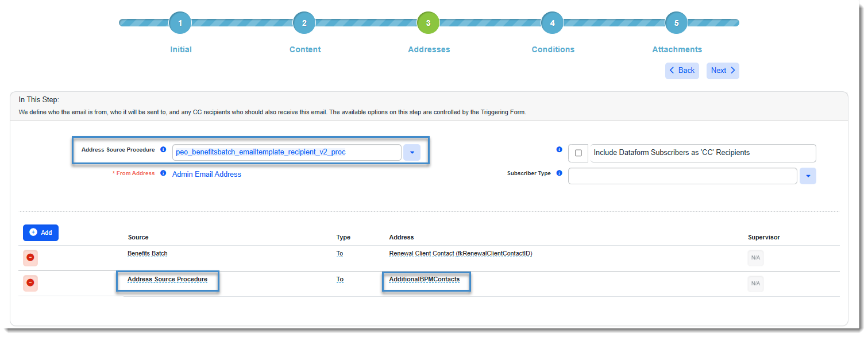Click the Subscriber Type input field

tap(682, 176)
